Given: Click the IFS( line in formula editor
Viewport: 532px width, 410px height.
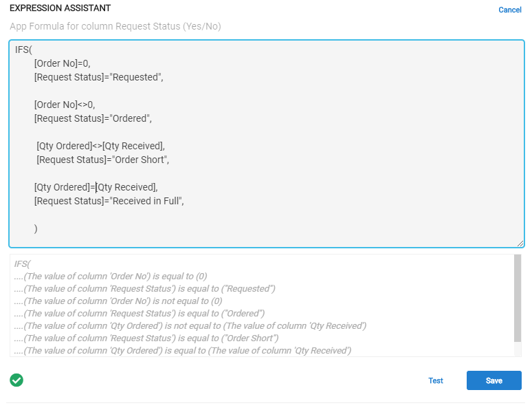Looking at the screenshot, I should click(23, 50).
